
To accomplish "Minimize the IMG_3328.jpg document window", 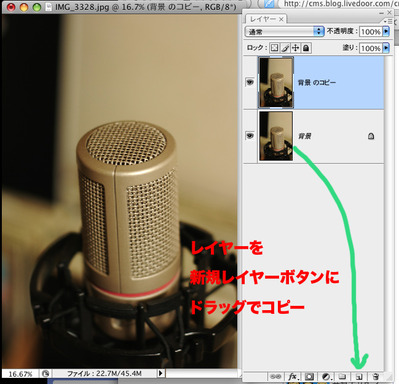I will click(24, 7).
